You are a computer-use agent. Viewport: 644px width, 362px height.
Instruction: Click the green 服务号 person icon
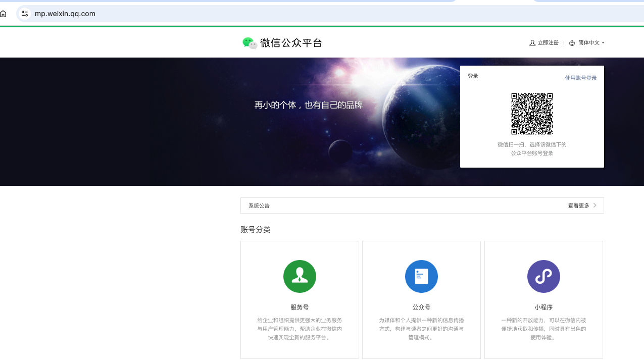pyautogui.click(x=300, y=276)
